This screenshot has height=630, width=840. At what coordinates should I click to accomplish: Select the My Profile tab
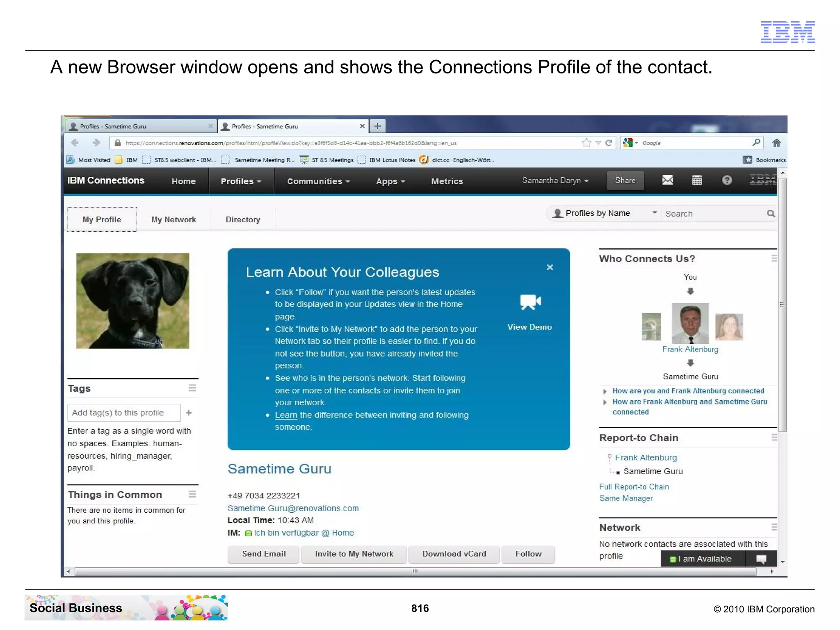(102, 219)
